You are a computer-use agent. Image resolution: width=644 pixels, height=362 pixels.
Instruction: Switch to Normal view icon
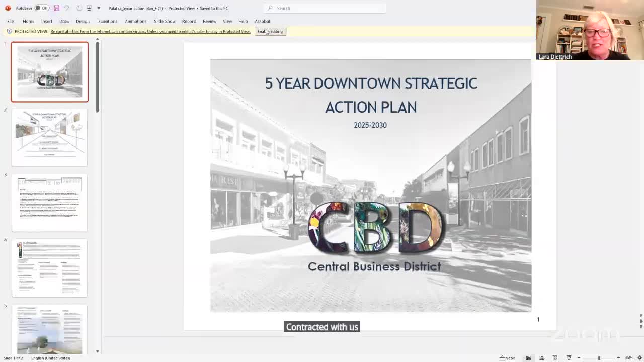click(528, 358)
